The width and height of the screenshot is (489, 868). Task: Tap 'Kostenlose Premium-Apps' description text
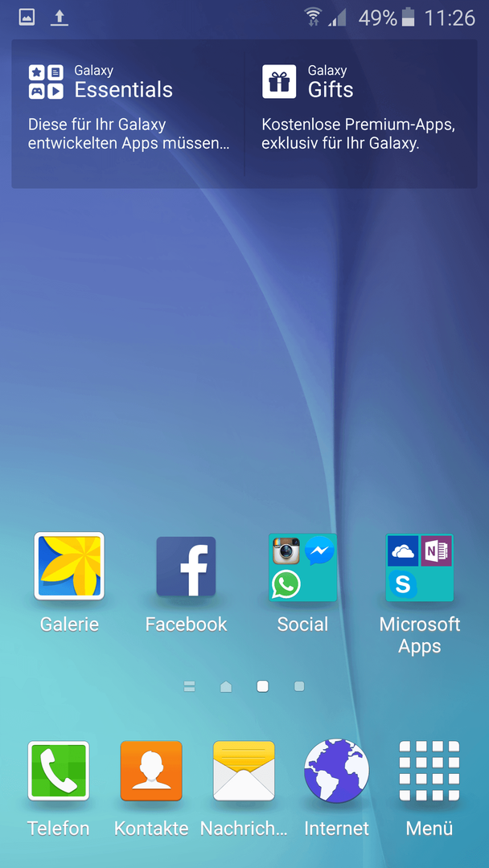(x=358, y=134)
